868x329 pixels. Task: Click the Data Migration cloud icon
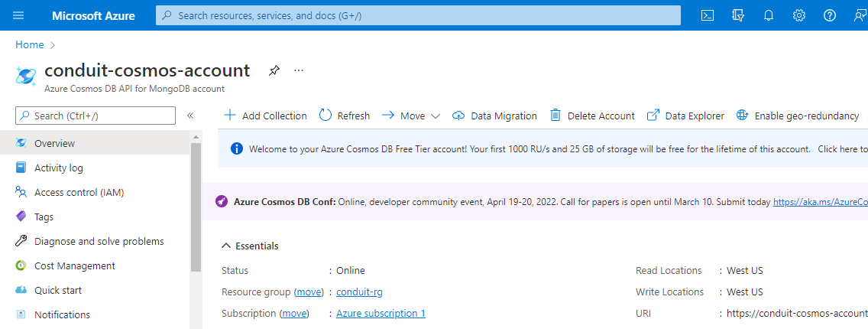click(458, 116)
